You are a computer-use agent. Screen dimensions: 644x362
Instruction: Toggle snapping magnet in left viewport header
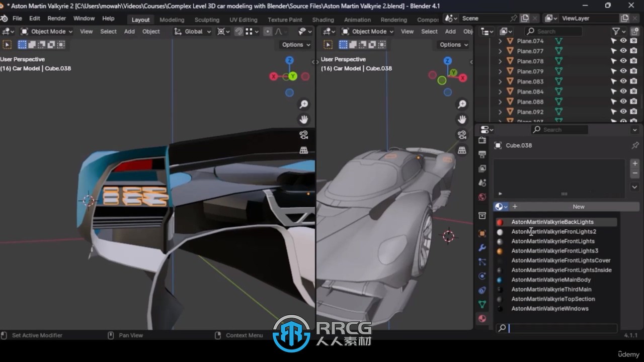pos(239,31)
